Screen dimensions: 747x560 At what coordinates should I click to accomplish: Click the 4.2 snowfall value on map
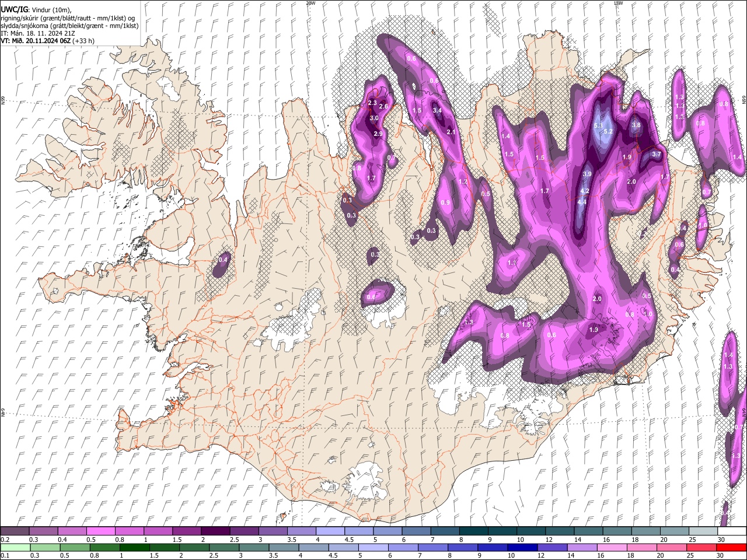click(x=585, y=191)
